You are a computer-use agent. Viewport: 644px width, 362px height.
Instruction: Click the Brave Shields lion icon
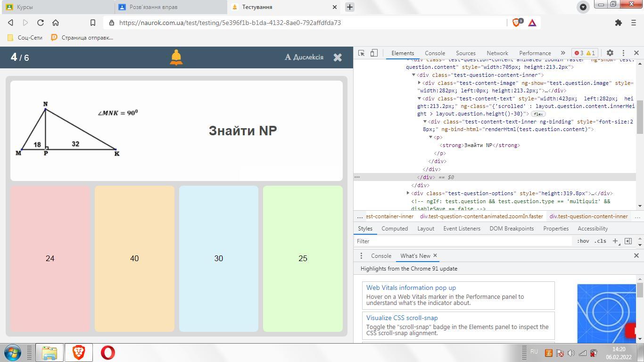(x=516, y=23)
